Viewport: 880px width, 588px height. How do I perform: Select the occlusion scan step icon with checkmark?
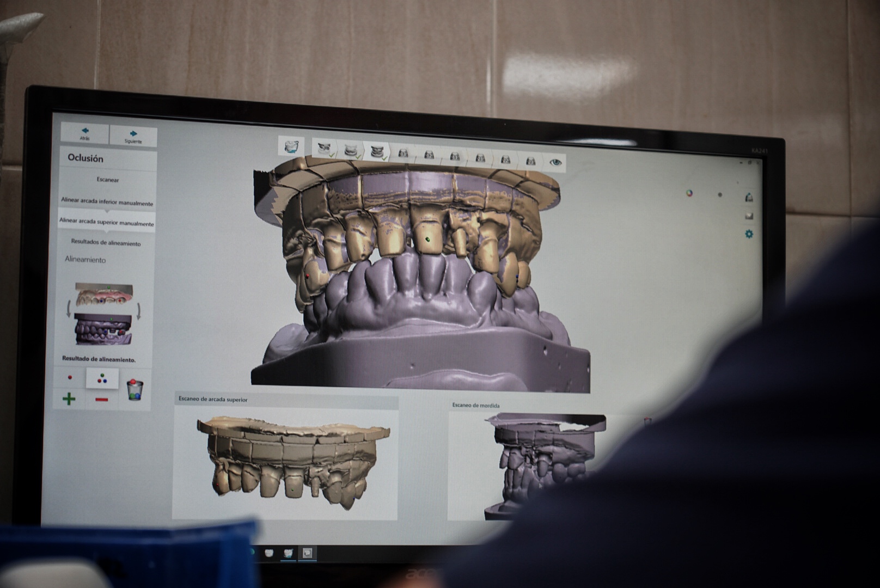377,152
